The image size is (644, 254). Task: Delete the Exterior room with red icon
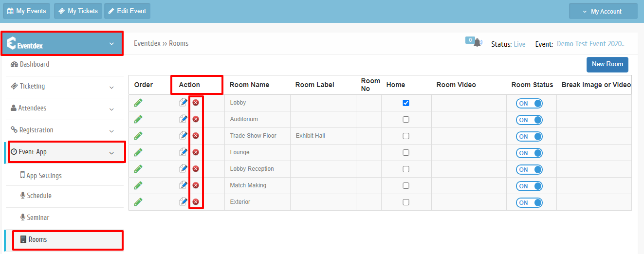tap(196, 202)
